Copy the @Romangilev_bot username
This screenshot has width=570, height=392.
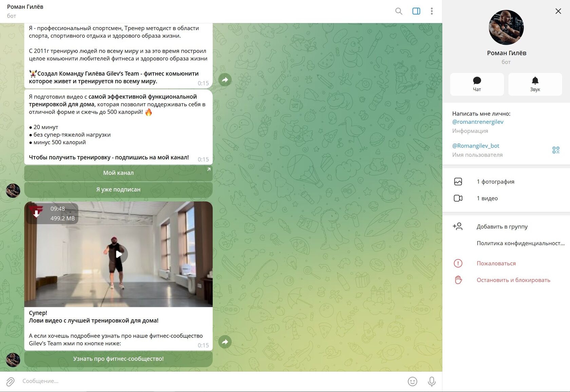coord(476,146)
